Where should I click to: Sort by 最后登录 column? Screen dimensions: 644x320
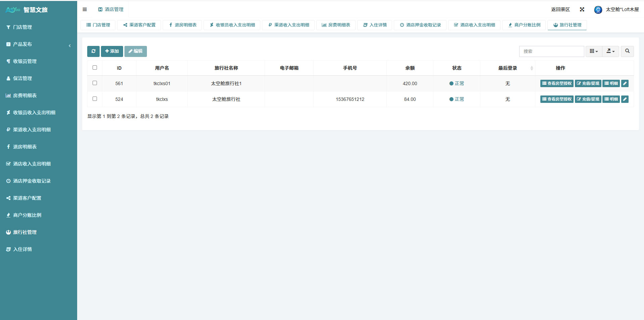point(507,68)
